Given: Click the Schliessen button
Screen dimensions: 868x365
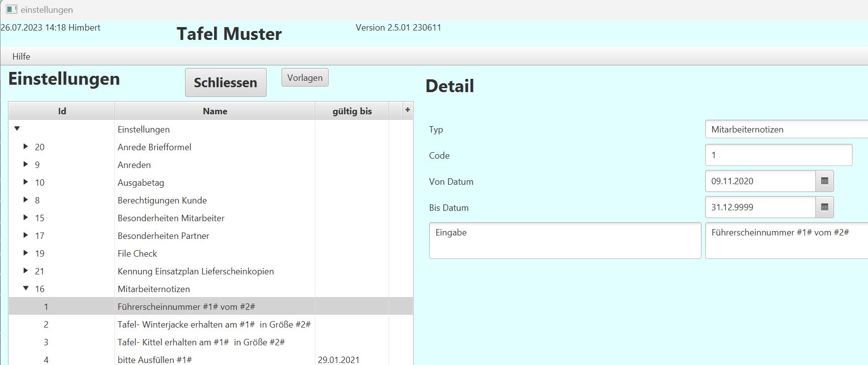Looking at the screenshot, I should [225, 83].
